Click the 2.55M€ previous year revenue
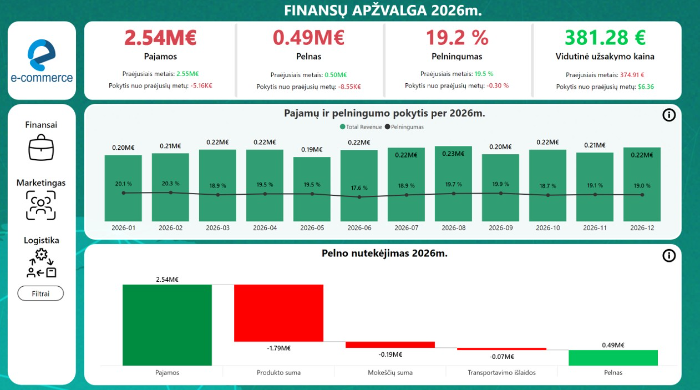 188,74
